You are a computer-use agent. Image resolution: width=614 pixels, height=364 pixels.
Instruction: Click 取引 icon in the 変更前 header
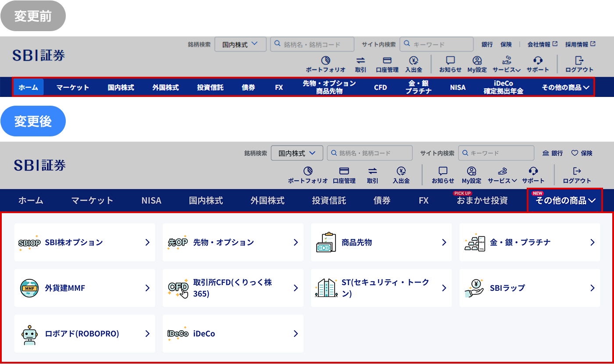[361, 61]
